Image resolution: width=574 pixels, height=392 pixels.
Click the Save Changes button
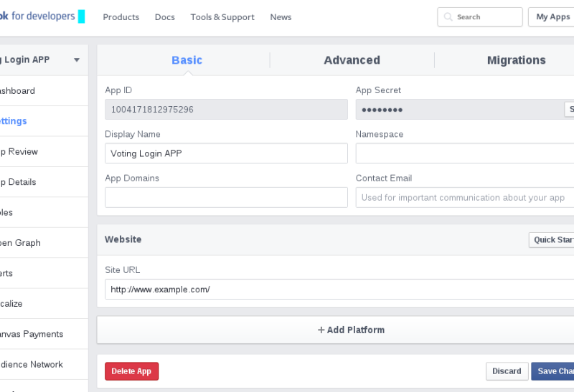pos(552,371)
